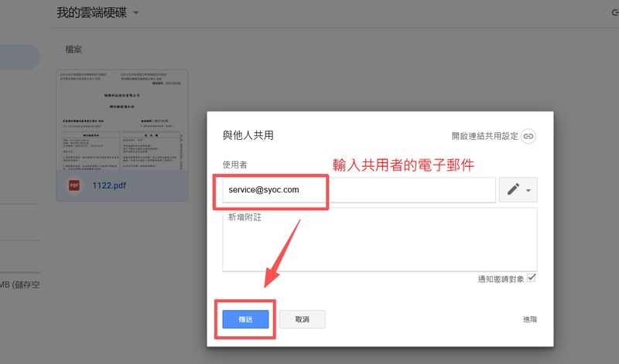Screen dimensions: 619x364
Task: Click the 我的雲端硬碟 heading
Action: pyautogui.click(x=91, y=12)
